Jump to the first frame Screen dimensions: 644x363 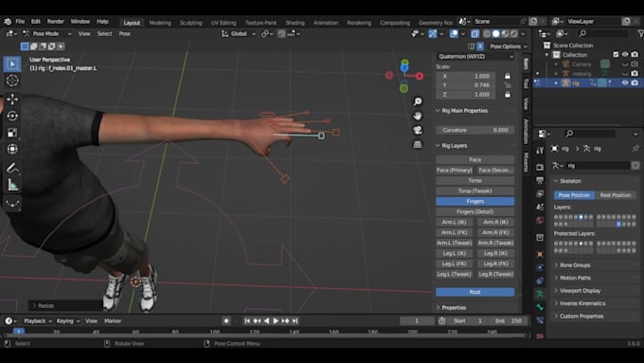[247, 320]
